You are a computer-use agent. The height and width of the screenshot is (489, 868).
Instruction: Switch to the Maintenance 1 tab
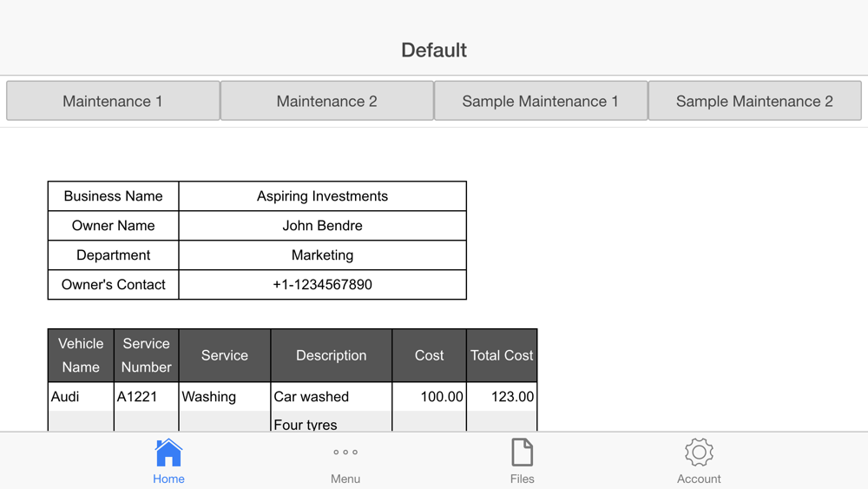(x=113, y=101)
